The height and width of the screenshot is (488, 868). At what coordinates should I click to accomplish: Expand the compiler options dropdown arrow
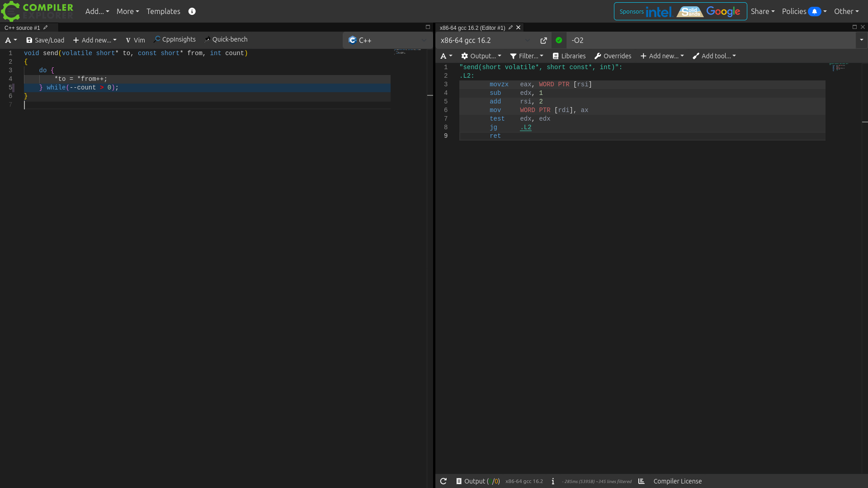(861, 40)
